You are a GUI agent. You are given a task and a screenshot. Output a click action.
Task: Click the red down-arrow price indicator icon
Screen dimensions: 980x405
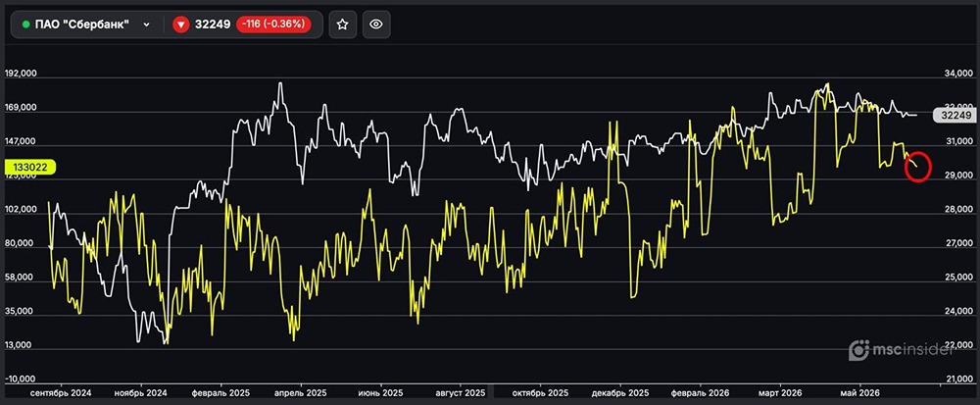click(x=181, y=25)
